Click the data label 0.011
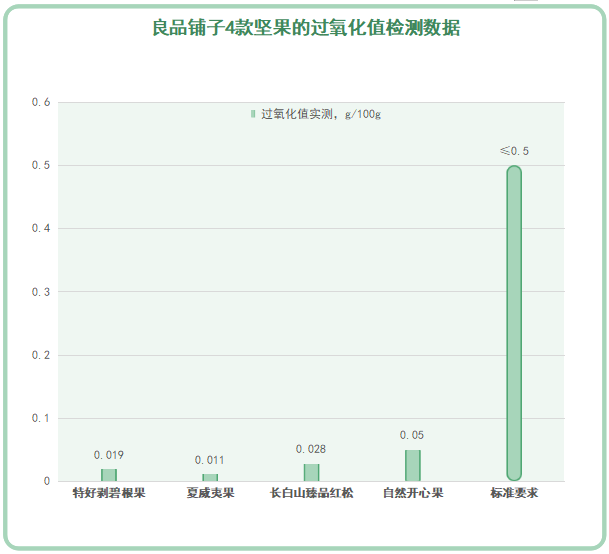 coord(210,460)
